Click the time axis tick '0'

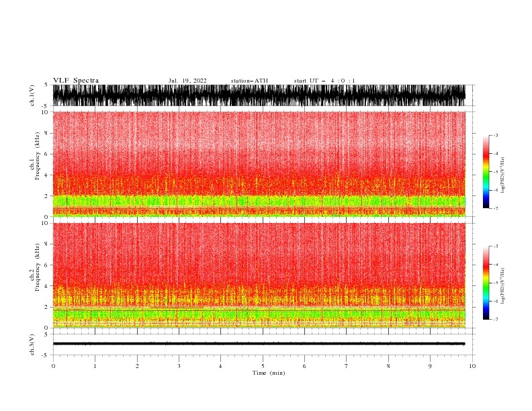53,366
